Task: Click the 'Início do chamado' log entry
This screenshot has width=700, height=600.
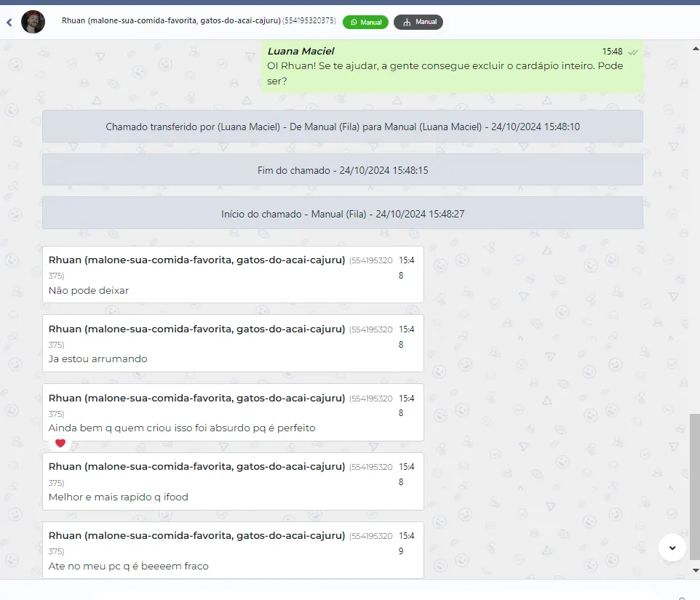Action: [x=343, y=213]
